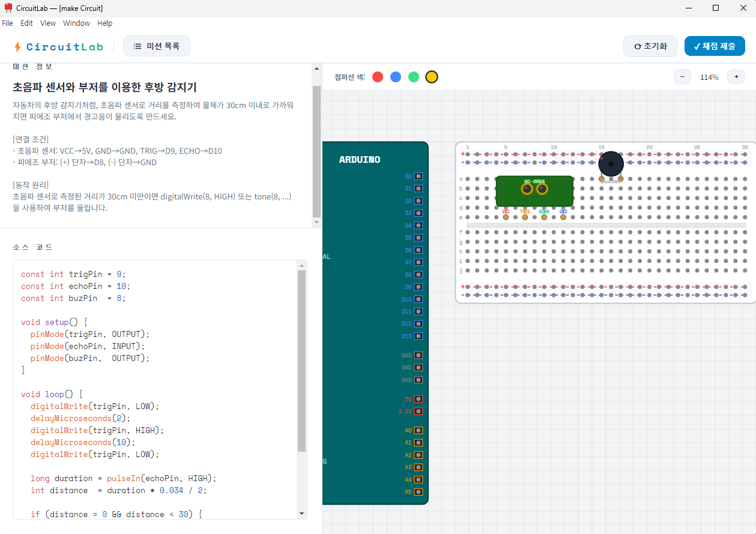Click the code line 'const int trigPin = 9;'
This screenshot has height=534, width=756.
point(74,274)
